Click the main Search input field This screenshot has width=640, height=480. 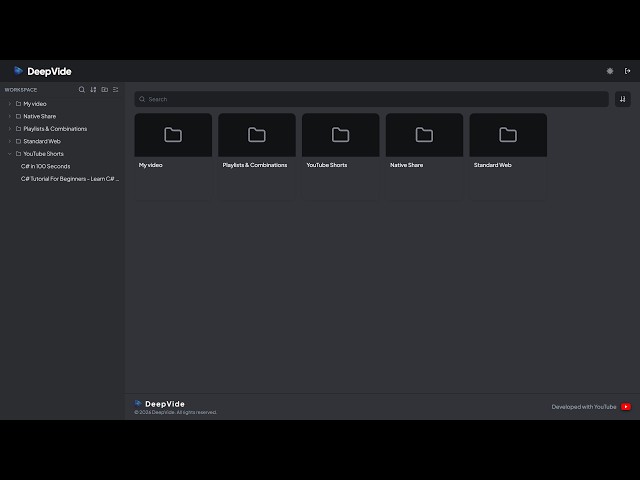tap(371, 99)
